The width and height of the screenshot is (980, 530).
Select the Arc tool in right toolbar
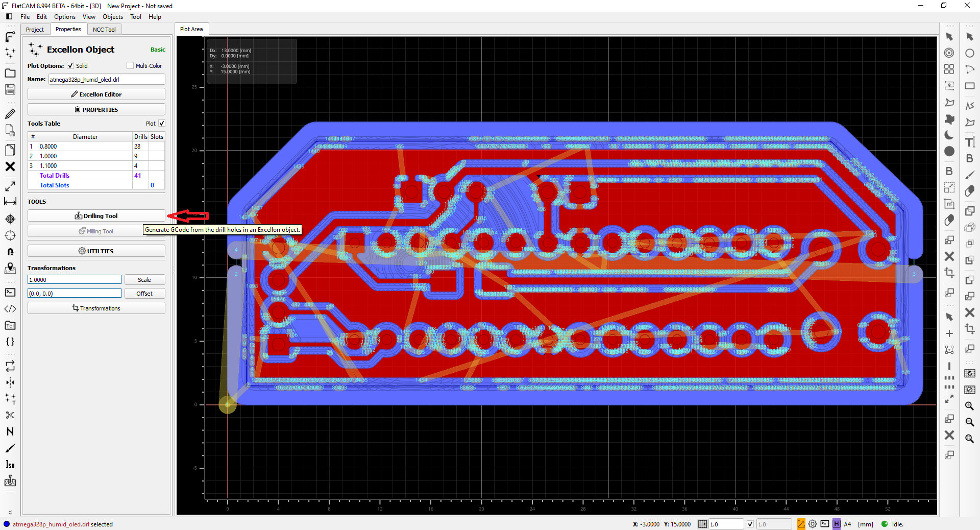point(970,69)
